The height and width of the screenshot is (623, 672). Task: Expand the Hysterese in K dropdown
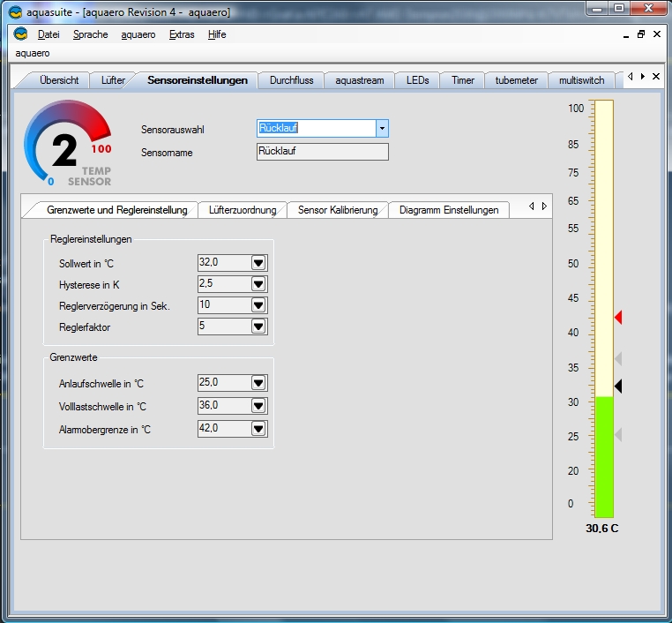pyautogui.click(x=258, y=284)
